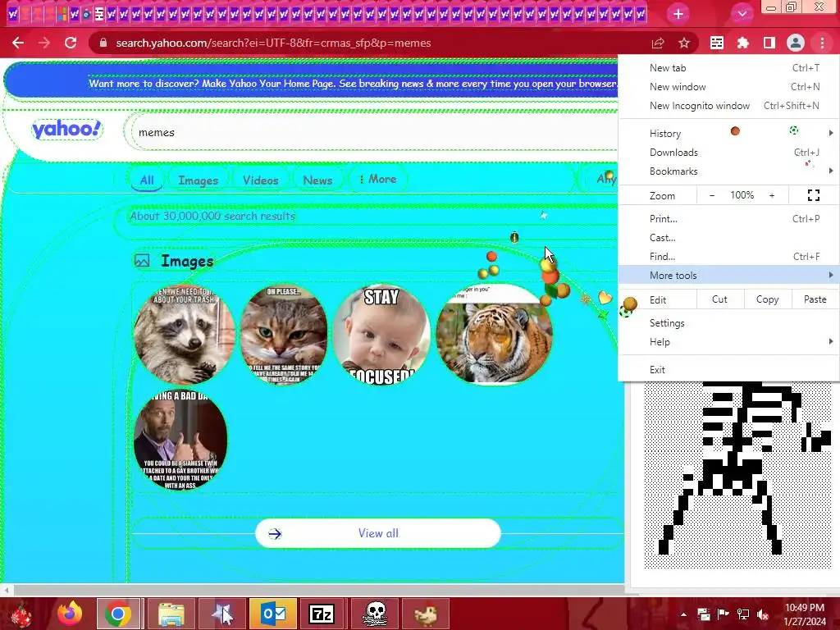Click Cut in the Edit row
The image size is (840, 630).
pos(719,299)
